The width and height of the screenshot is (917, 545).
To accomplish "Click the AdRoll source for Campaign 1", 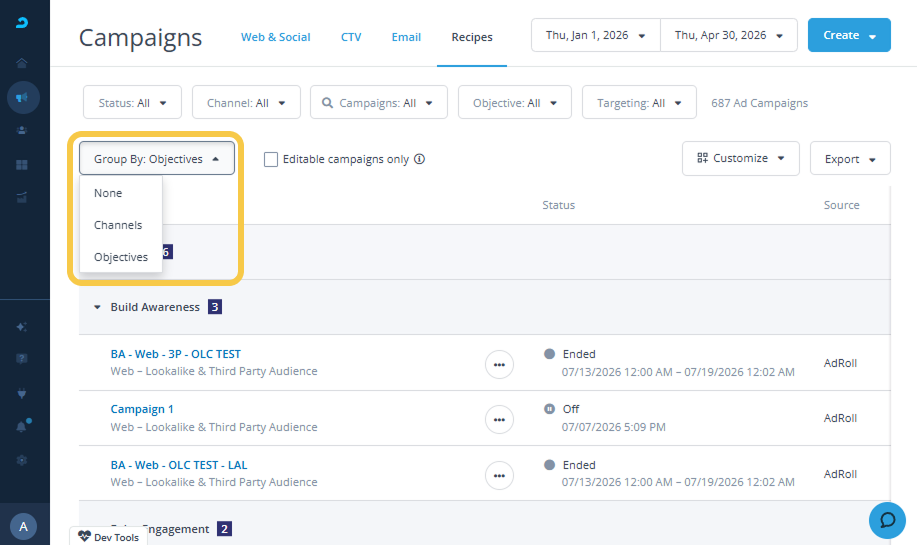I will (840, 418).
